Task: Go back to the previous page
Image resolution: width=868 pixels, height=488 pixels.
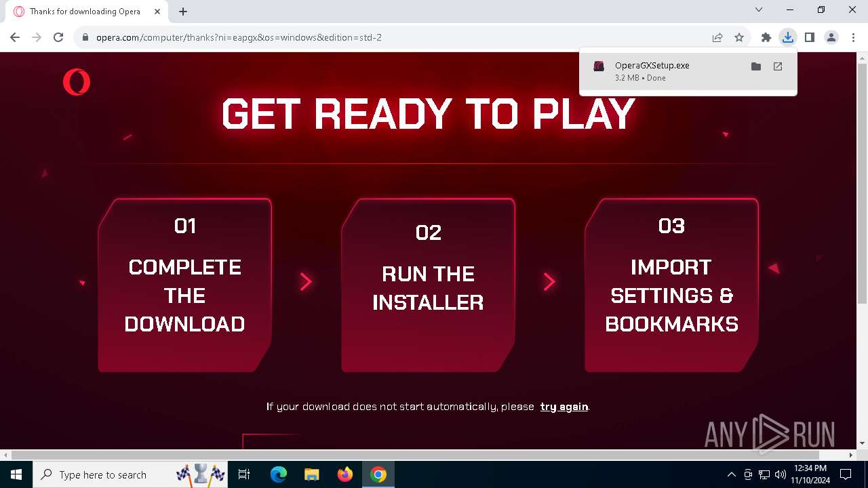Action: point(15,37)
